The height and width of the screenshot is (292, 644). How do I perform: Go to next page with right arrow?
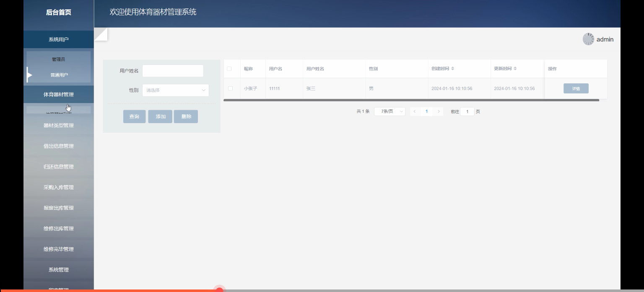coord(439,111)
